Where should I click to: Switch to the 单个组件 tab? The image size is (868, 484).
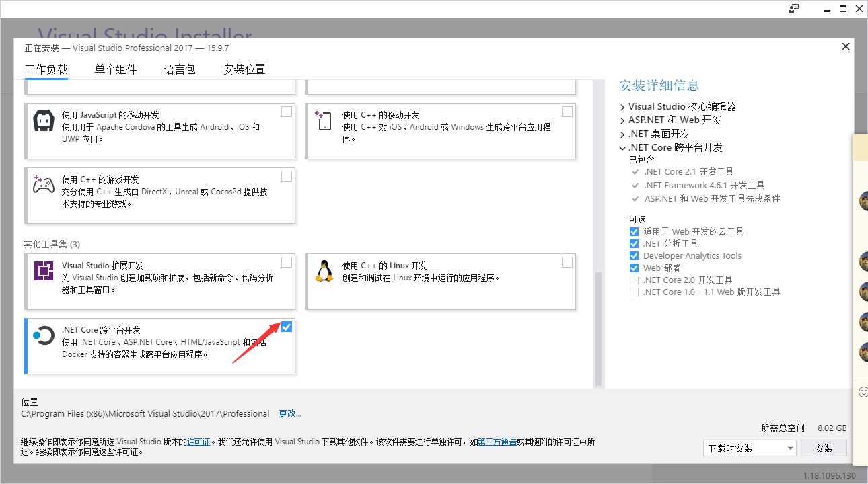[x=116, y=69]
